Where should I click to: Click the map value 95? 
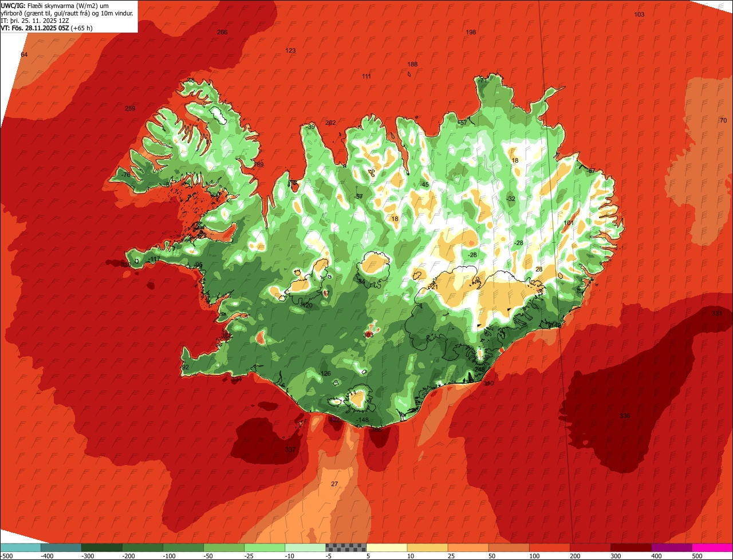coord(199,265)
